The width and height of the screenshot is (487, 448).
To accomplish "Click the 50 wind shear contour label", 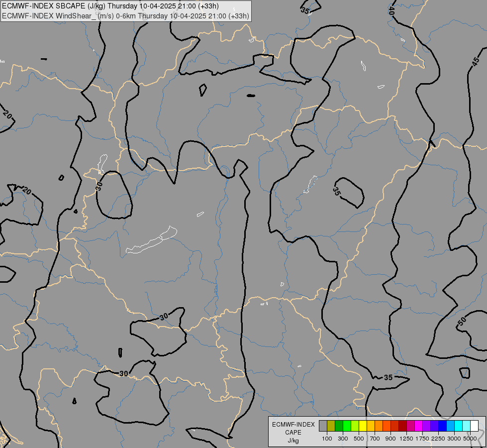I will click(x=462, y=321).
